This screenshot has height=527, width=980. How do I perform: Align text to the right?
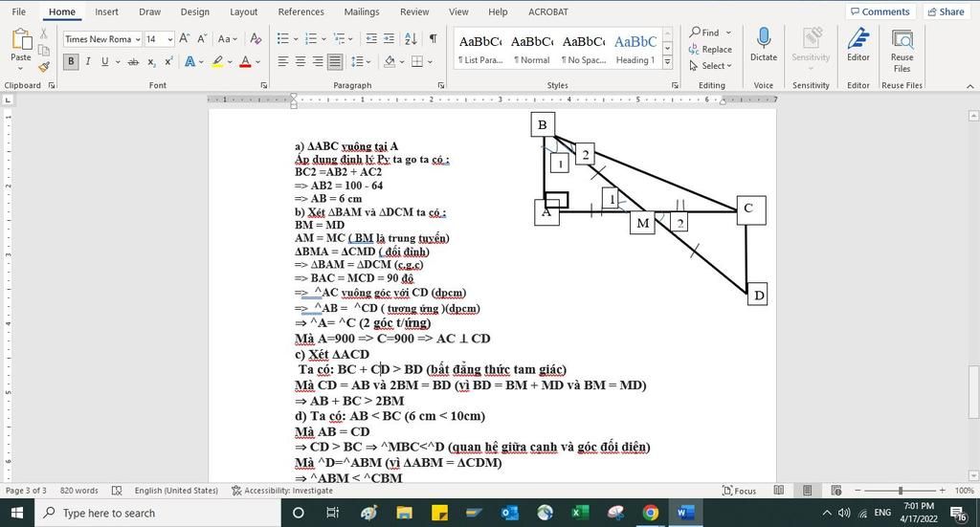(x=318, y=62)
